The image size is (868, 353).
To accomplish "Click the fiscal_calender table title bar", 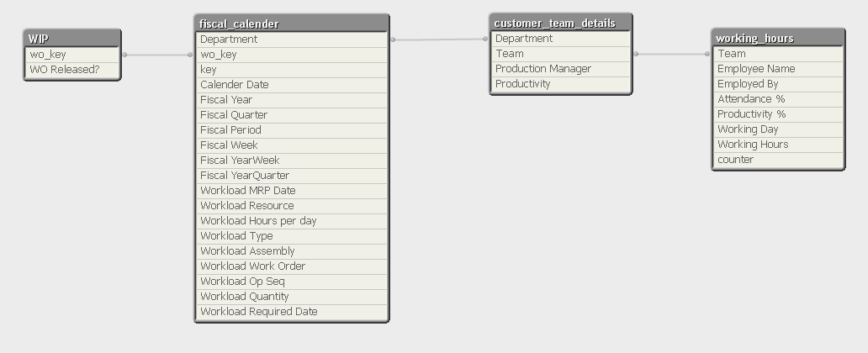I will [x=291, y=24].
